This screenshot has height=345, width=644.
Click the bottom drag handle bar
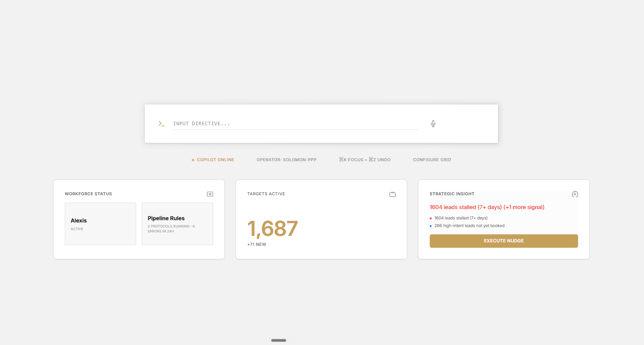[279, 340]
